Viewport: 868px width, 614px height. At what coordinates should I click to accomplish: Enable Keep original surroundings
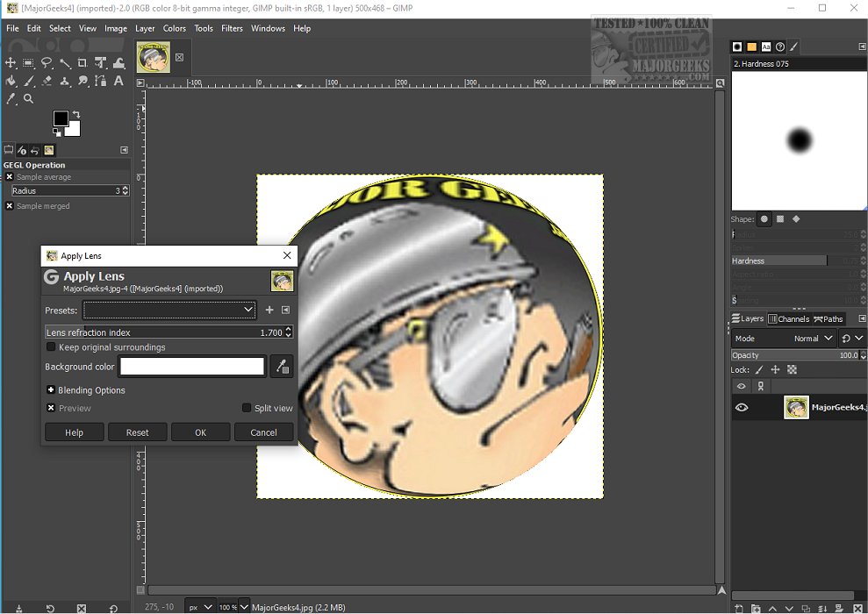coord(51,346)
